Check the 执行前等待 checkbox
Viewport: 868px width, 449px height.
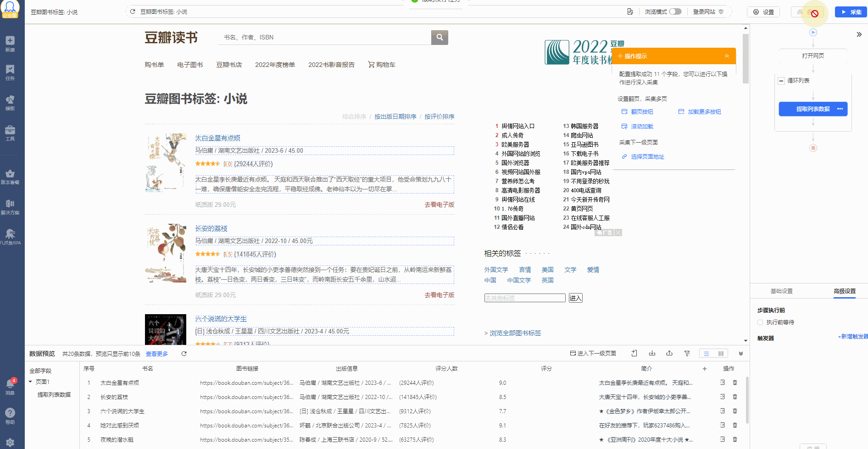tap(760, 322)
